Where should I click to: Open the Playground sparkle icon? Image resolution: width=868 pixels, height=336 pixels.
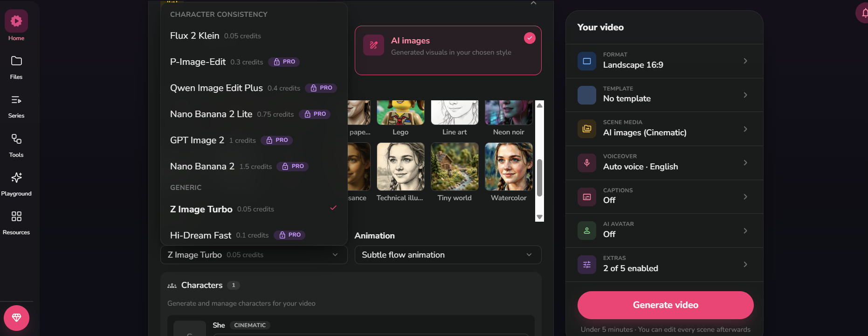16,177
